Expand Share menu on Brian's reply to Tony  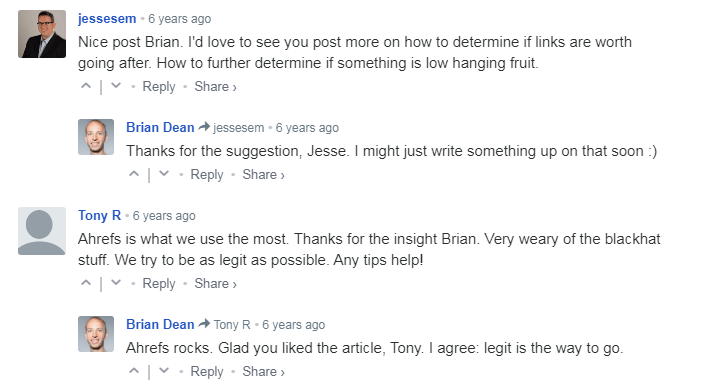point(263,371)
